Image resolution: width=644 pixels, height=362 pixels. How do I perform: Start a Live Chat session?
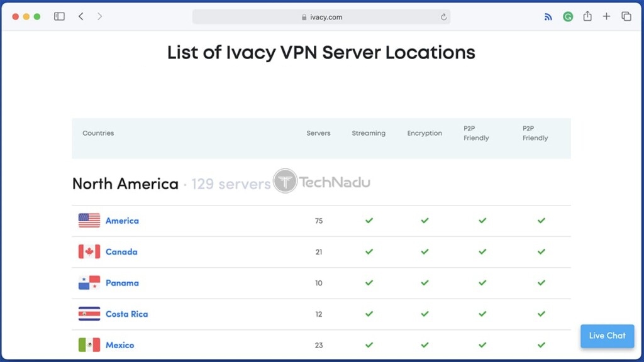[607, 336]
